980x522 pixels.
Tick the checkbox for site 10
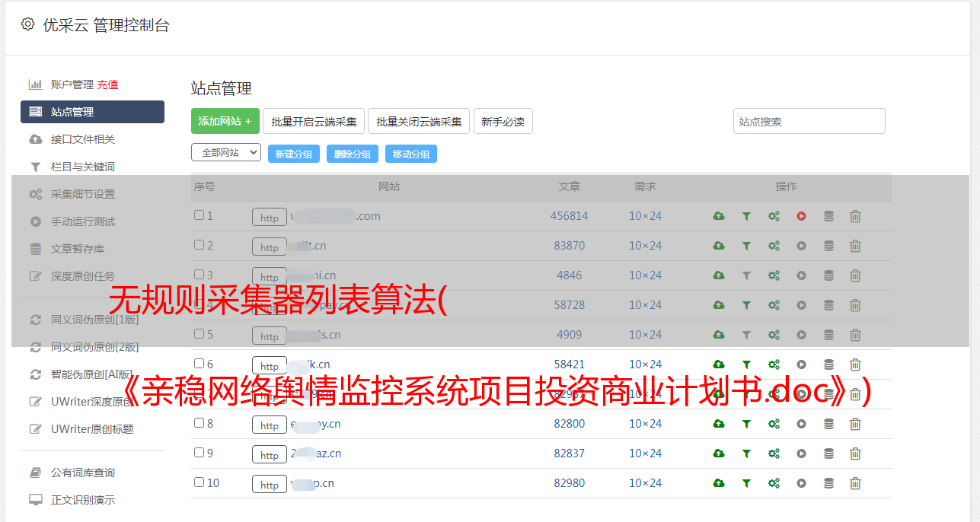point(199,482)
